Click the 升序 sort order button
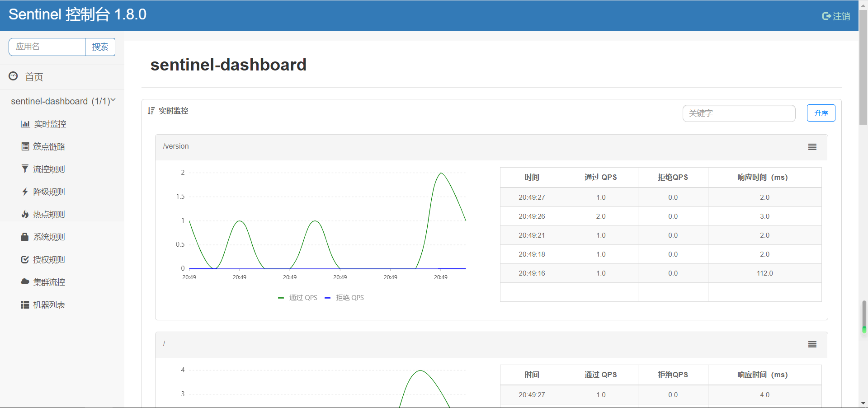 click(x=821, y=113)
